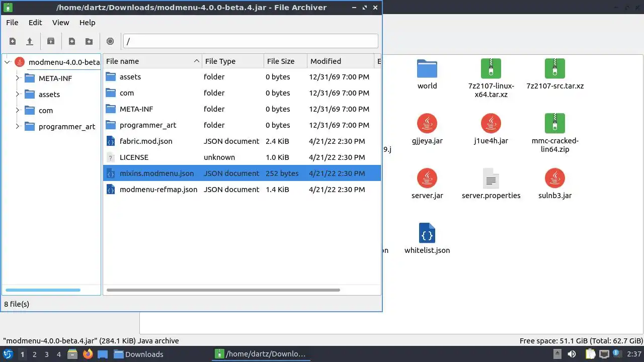Select the fabric.mod.json file icon
This screenshot has height=362, width=644.
tap(111, 141)
